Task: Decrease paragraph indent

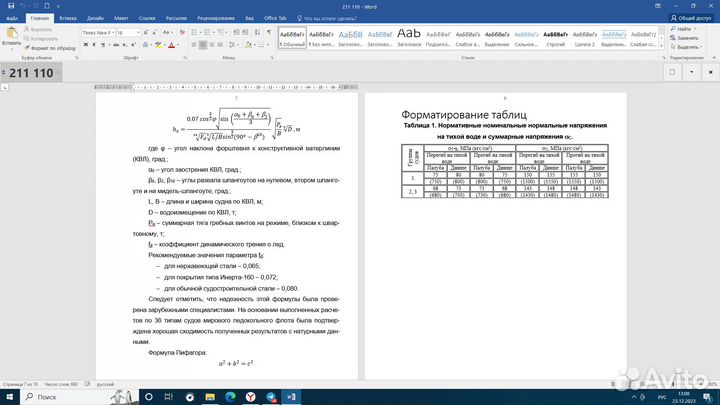Action: (x=236, y=33)
